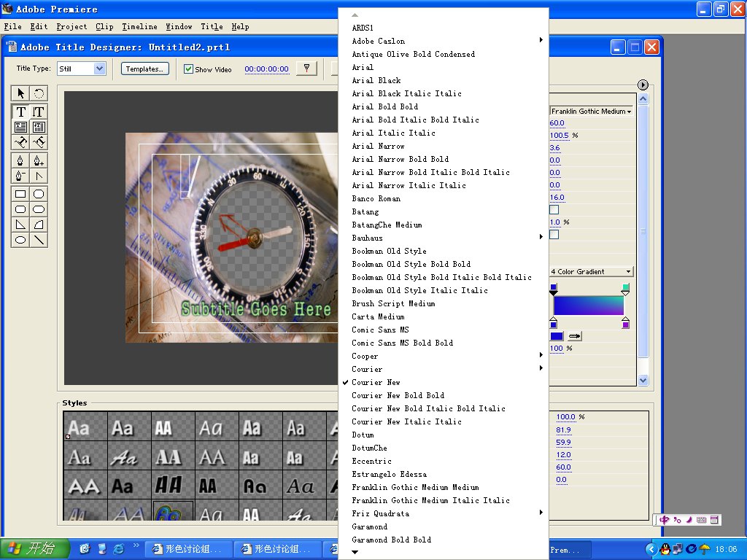Click the blue color stop swatch beside eyedropper
Viewport: 747px width, 560px height.
[557, 336]
